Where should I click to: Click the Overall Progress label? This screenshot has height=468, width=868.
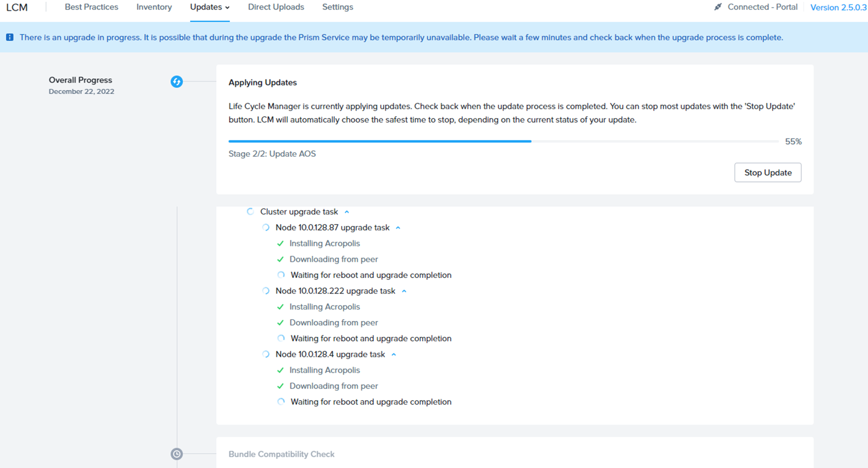coord(80,80)
